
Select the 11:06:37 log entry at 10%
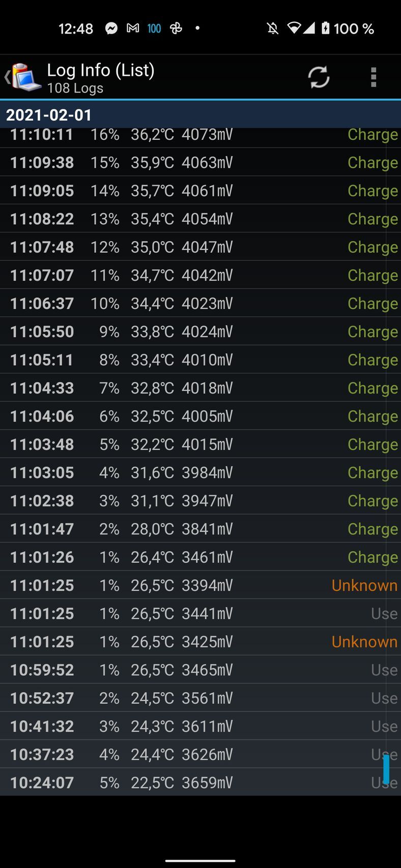pos(200,304)
